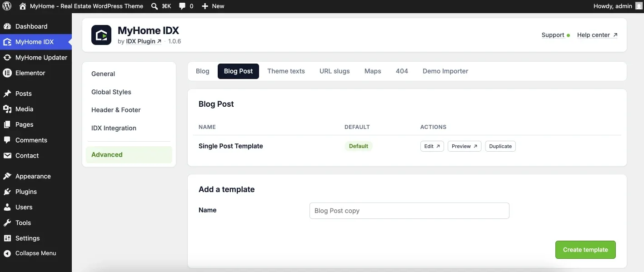Click the Pages sidebar icon
Viewport: 644px width, 272px height.
[x=7, y=124]
